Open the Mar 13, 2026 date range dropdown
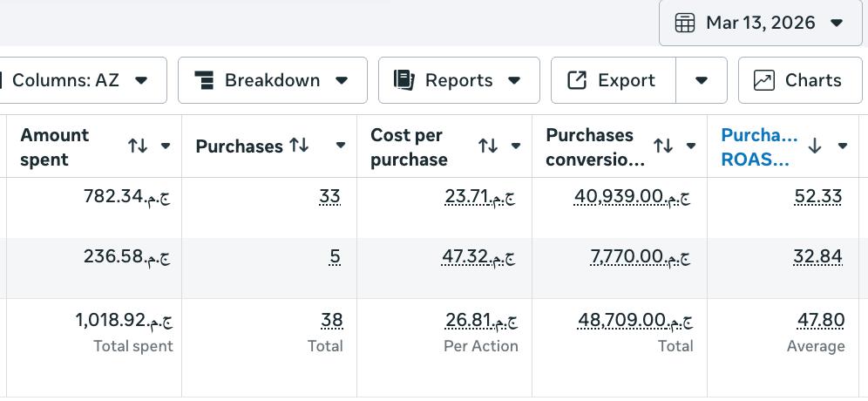 [x=760, y=23]
